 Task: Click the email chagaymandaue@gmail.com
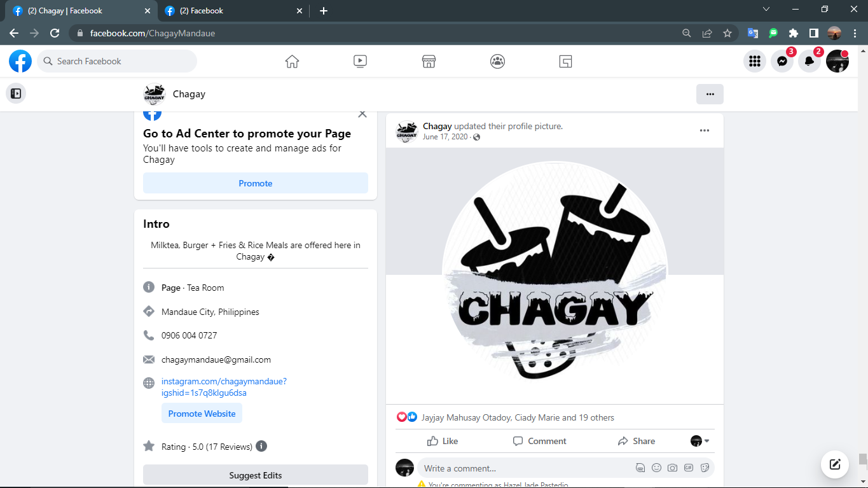[x=216, y=359]
